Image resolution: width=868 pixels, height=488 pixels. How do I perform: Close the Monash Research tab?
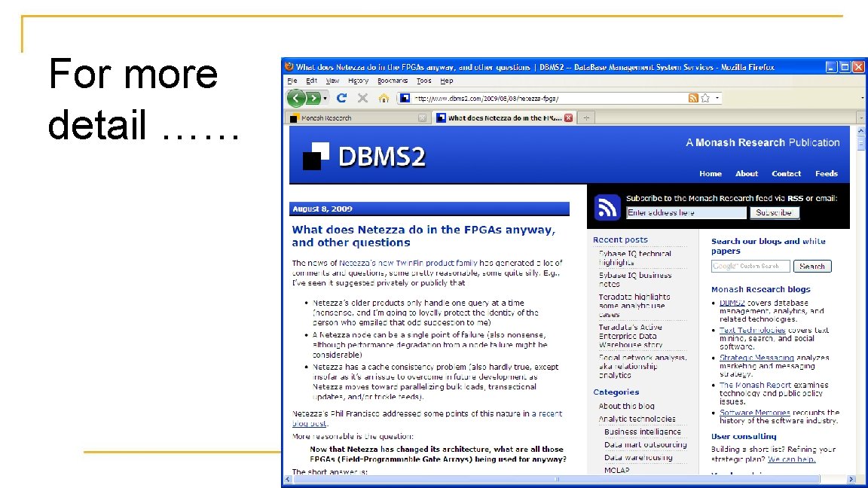[423, 117]
